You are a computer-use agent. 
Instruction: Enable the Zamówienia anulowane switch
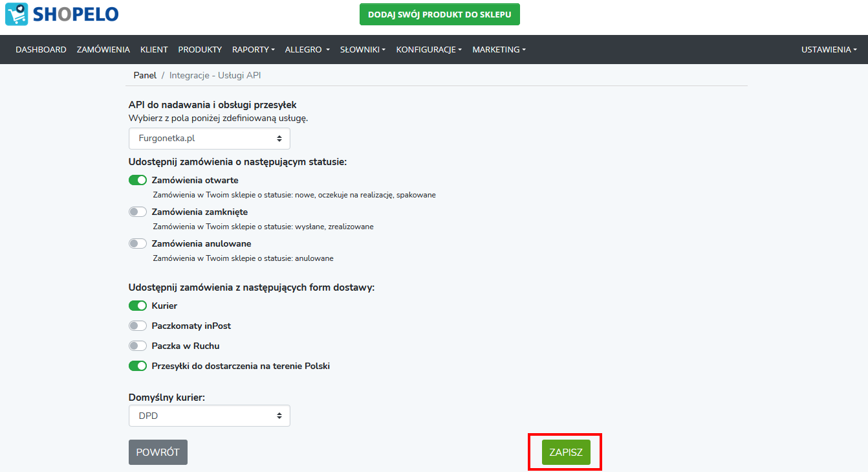138,243
